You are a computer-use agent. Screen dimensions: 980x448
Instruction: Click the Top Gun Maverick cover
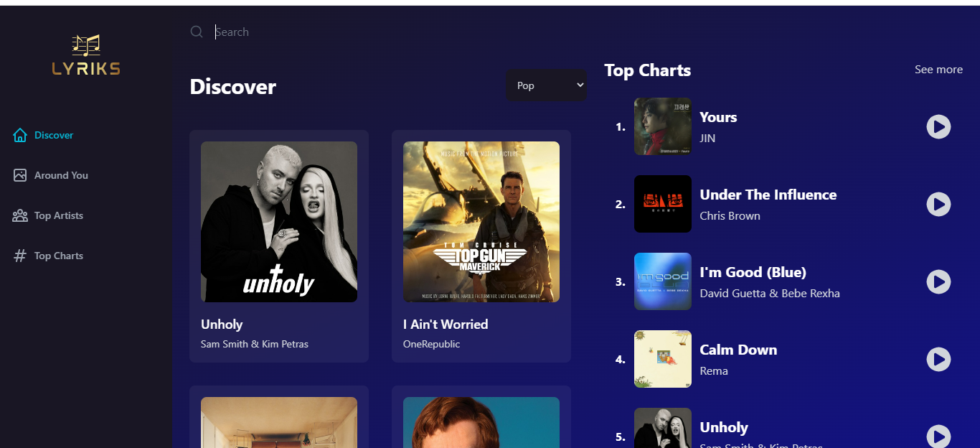481,222
